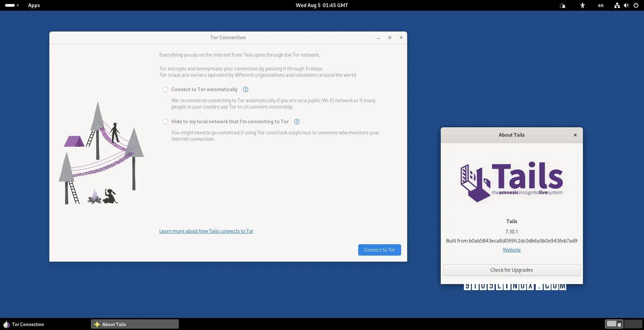This screenshot has width=644, height=330.
Task: Open Activities overview pill in top bar
Action: [12, 5]
